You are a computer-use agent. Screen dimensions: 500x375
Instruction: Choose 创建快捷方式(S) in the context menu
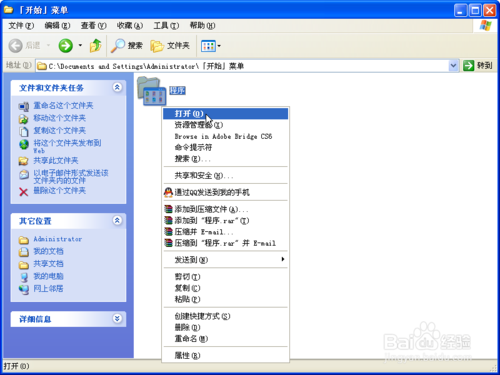pyautogui.click(x=226, y=316)
